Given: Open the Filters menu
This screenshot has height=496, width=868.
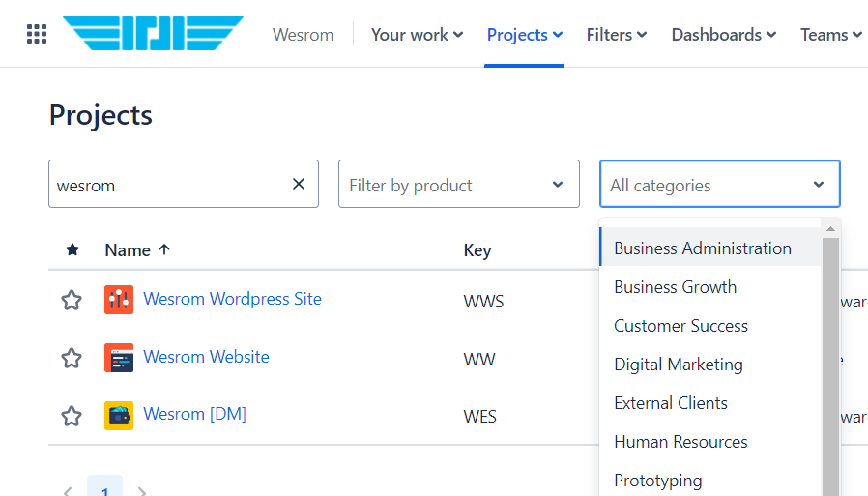Looking at the screenshot, I should pos(616,35).
